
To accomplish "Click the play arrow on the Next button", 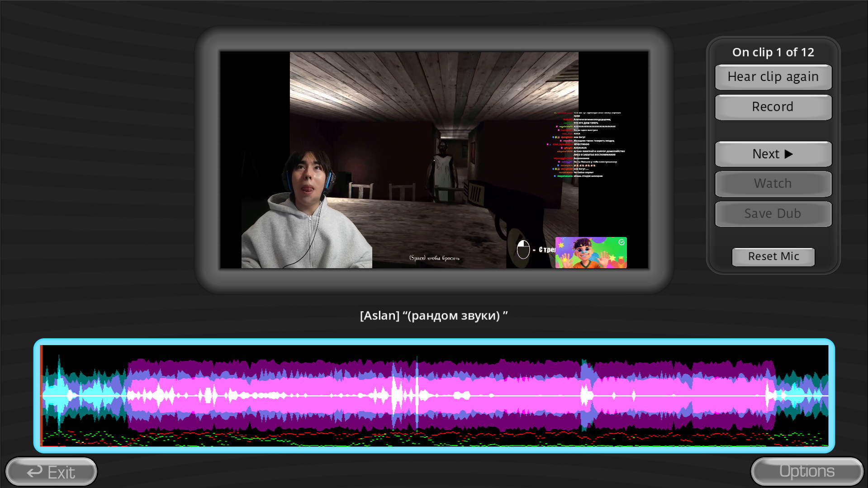I will [788, 154].
